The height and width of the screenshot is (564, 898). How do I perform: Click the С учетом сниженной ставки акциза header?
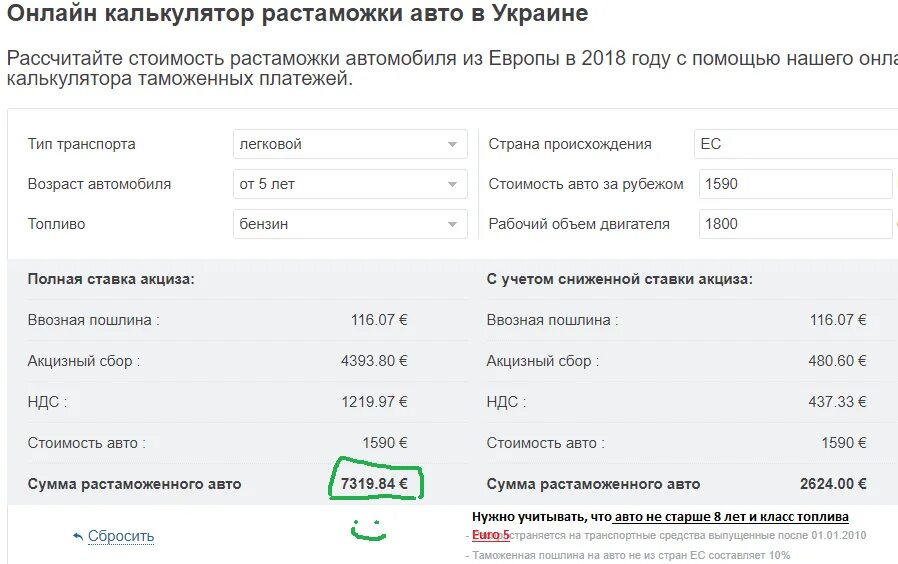620,279
